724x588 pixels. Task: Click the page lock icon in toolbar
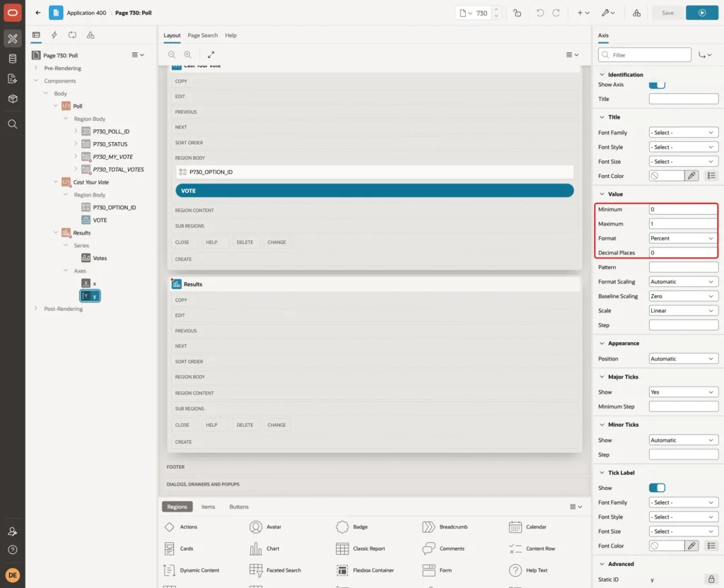tap(517, 13)
